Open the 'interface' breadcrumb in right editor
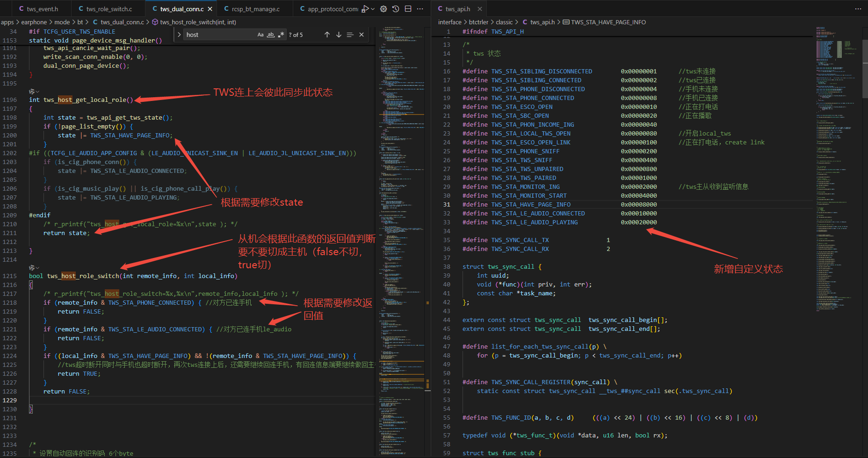 (x=450, y=22)
